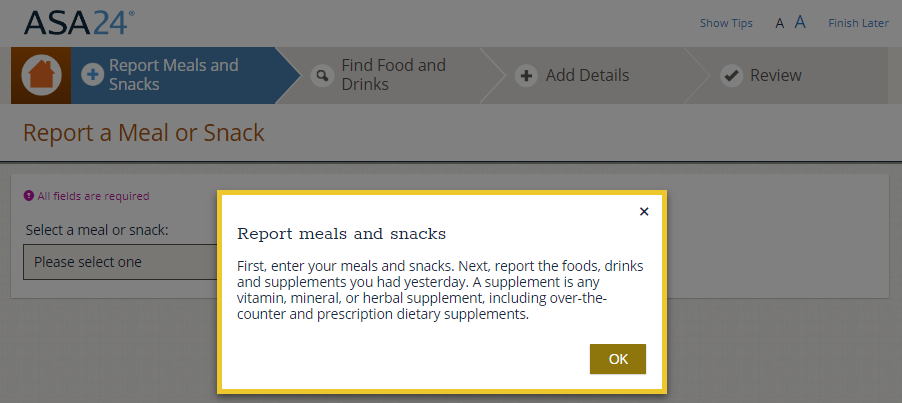The image size is (902, 403).
Task: Go to home via house icon
Action: [41, 75]
